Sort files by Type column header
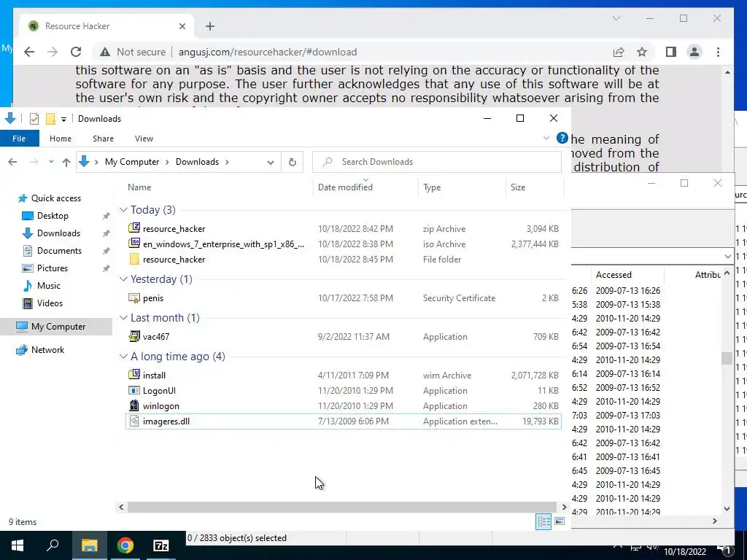The height and width of the screenshot is (560, 747). [x=432, y=187]
